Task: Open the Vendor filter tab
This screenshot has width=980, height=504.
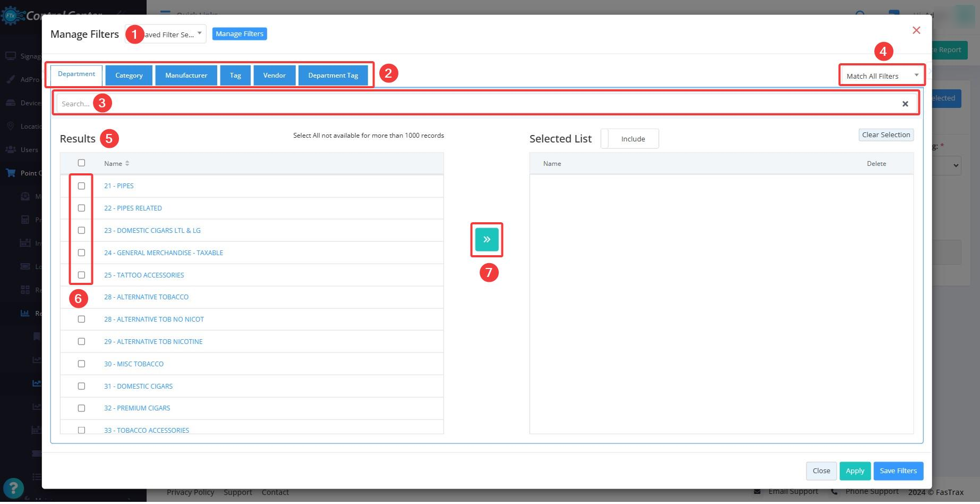Action: pyautogui.click(x=275, y=75)
